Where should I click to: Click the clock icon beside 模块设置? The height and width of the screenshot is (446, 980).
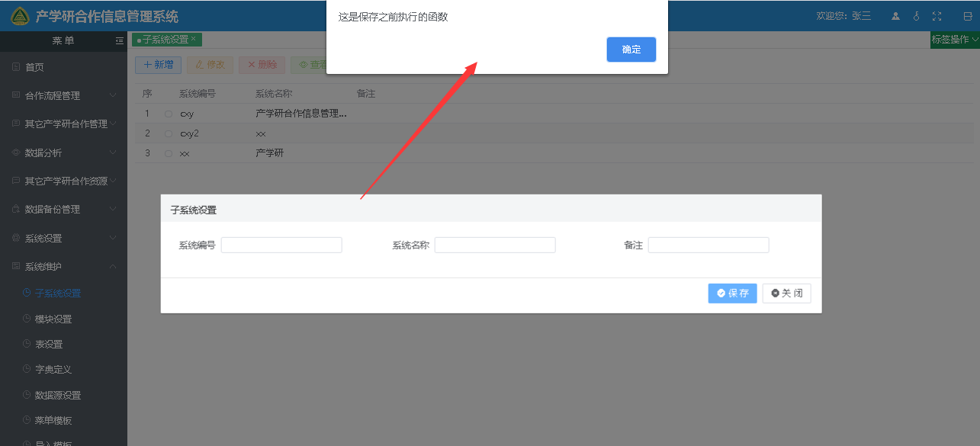(27, 319)
